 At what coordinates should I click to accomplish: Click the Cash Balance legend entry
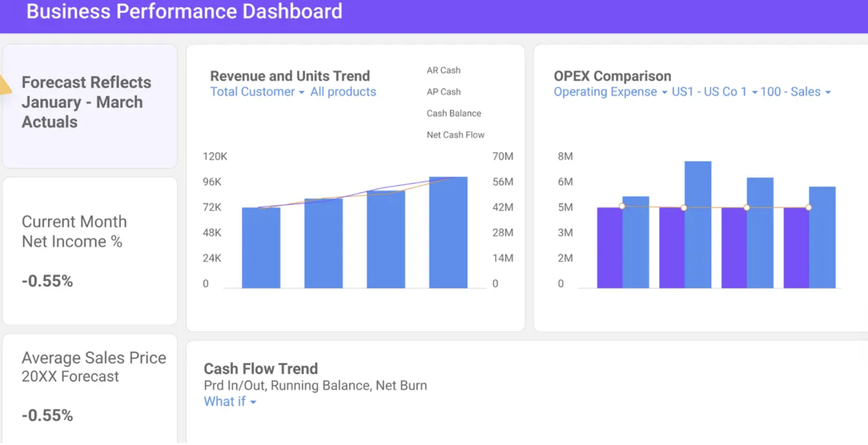454,113
